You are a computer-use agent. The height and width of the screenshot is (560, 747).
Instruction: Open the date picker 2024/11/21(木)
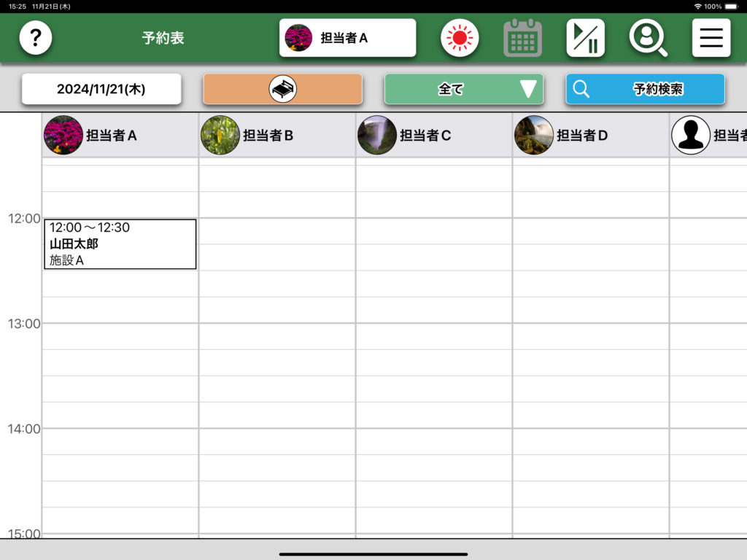pyautogui.click(x=101, y=89)
